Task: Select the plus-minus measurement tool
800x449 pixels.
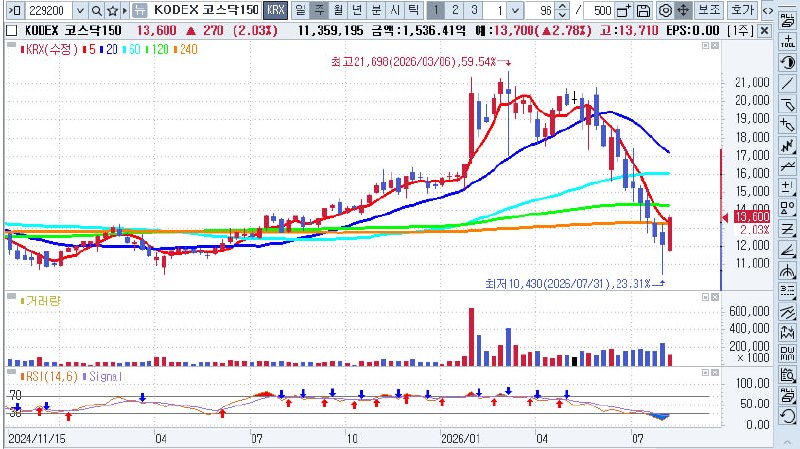Action: click(x=787, y=187)
